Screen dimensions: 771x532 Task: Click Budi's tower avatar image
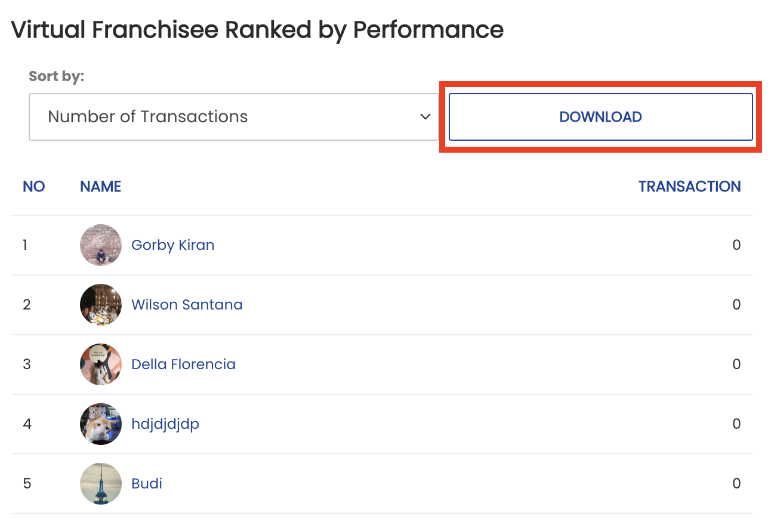pos(101,484)
